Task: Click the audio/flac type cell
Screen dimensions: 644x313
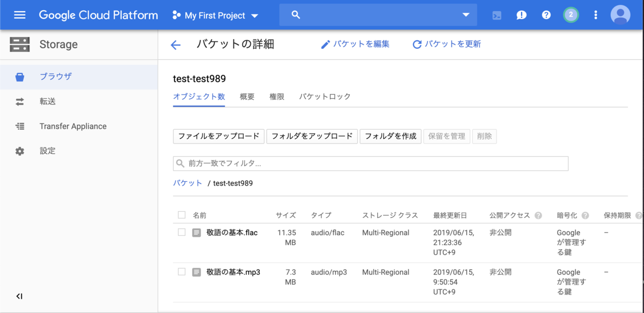Action: pos(327,233)
